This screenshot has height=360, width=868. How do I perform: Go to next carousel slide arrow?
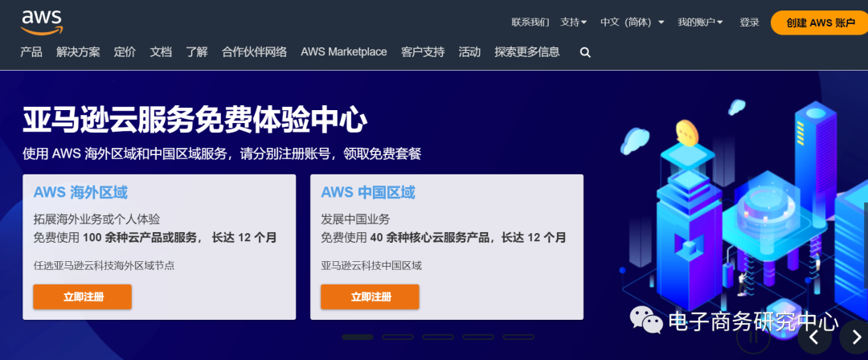[856, 337]
